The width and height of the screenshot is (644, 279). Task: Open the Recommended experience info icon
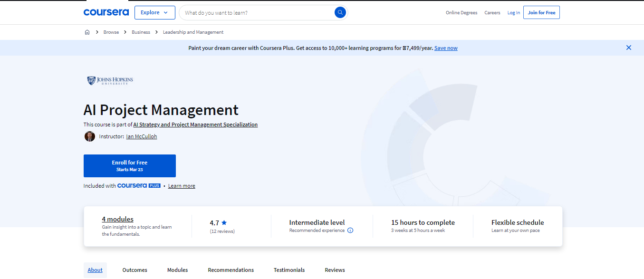coord(350,231)
